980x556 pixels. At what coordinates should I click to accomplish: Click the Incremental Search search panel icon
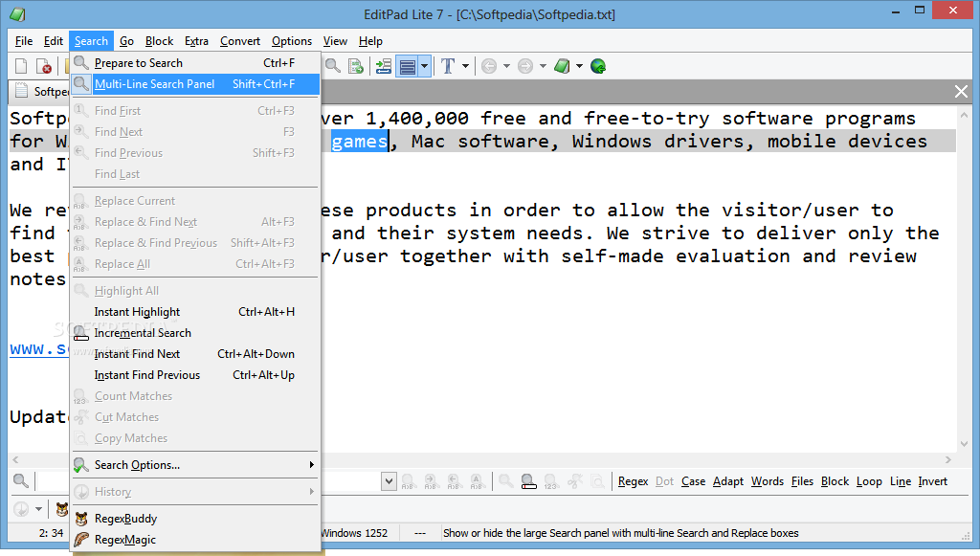point(528,481)
